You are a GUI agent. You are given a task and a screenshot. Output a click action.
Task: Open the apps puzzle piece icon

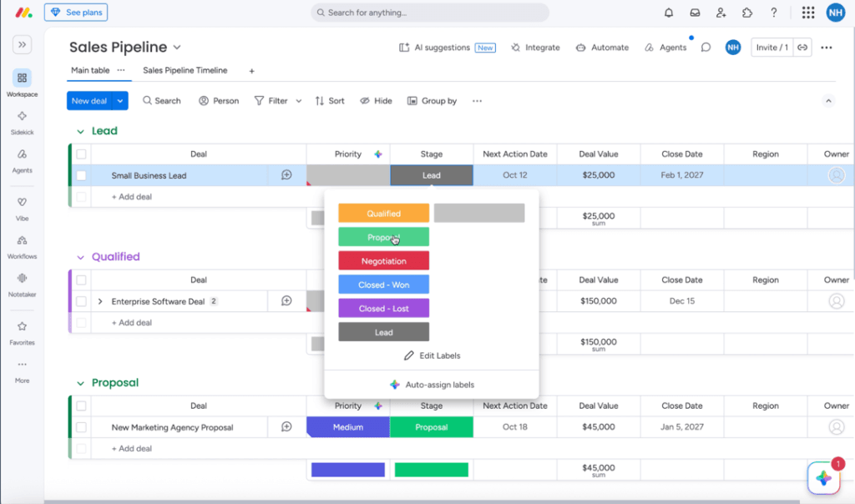(747, 13)
